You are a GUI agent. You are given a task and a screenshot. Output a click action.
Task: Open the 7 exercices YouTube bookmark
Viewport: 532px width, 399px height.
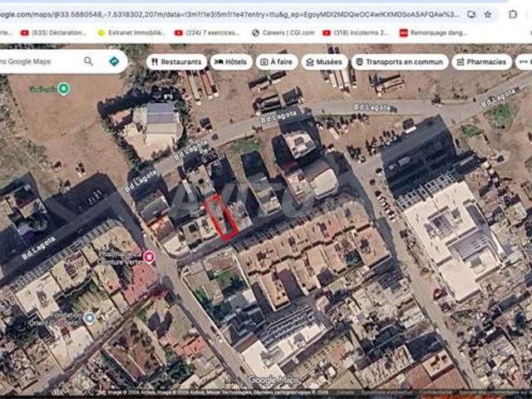coord(207,33)
